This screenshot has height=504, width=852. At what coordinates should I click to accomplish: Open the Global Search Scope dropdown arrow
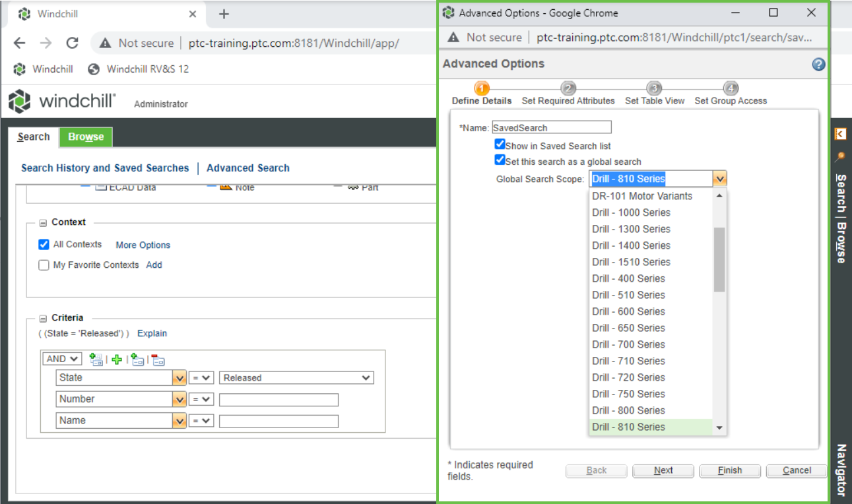click(x=720, y=179)
